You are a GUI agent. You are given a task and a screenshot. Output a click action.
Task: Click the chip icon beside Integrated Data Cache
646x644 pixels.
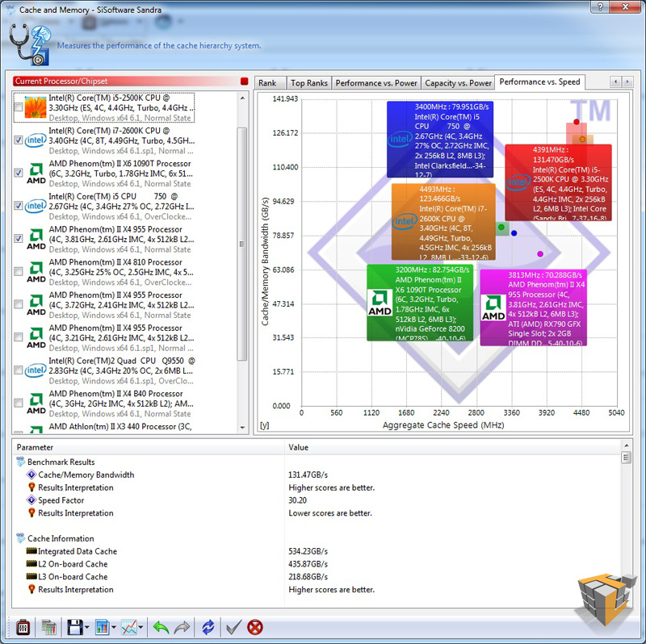[x=31, y=550]
